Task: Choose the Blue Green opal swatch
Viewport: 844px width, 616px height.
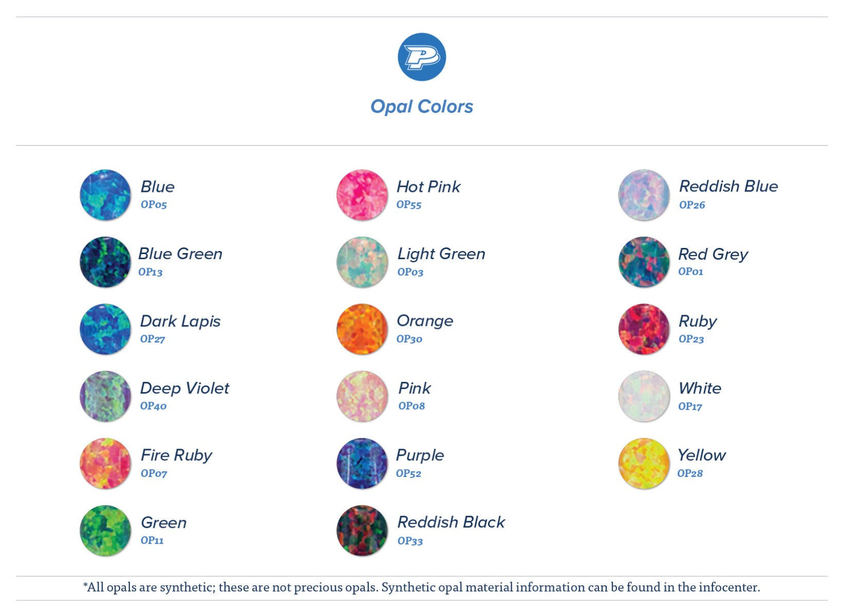Action: [105, 262]
